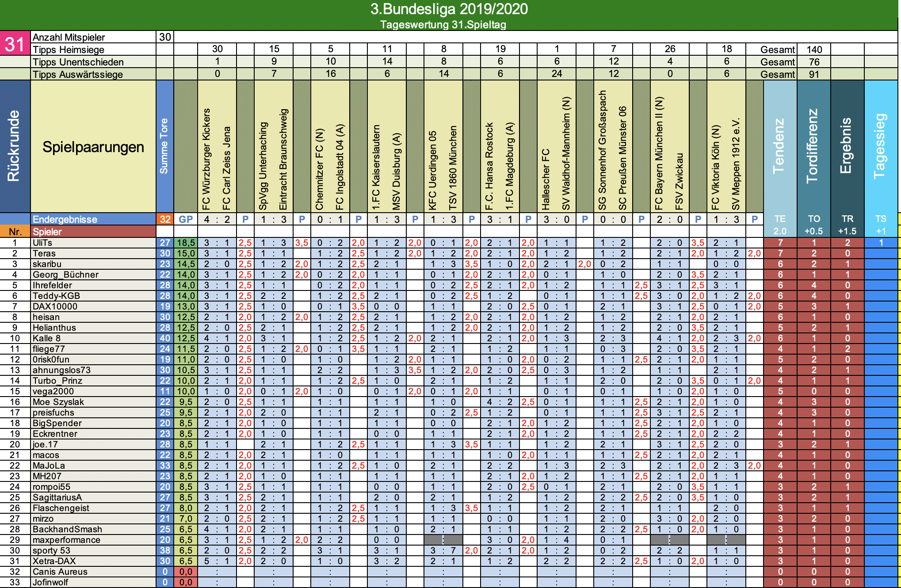Select 'SG Sonnenhof Großaspach' team header
Screen dimensions: 901x588
pyautogui.click(x=603, y=151)
